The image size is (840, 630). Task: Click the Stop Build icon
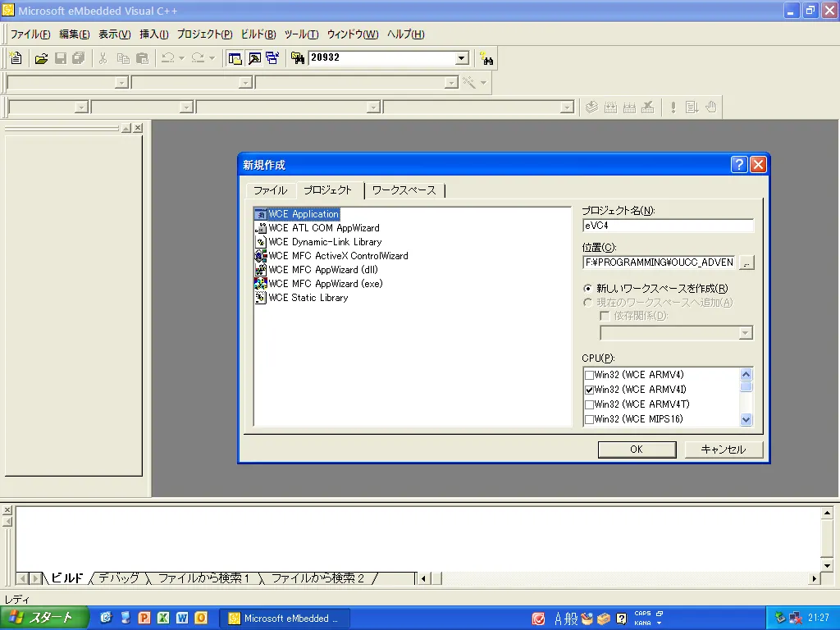(x=648, y=107)
